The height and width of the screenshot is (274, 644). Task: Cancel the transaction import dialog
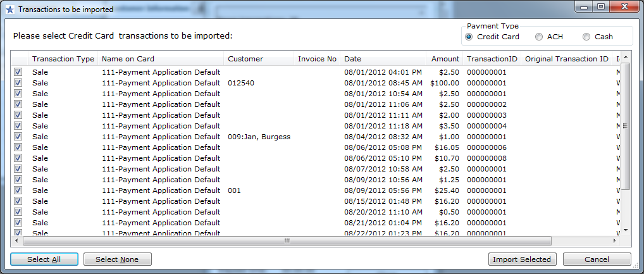tap(597, 259)
